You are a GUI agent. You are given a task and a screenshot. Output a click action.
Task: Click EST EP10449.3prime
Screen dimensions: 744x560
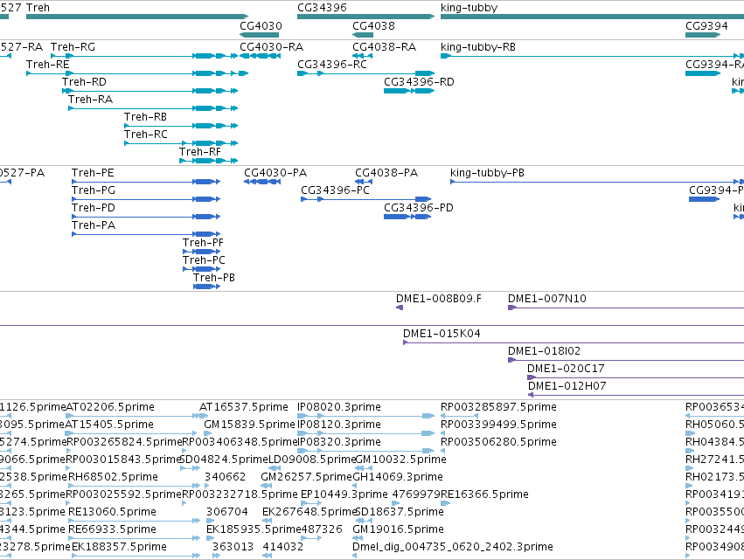pyautogui.click(x=311, y=503)
